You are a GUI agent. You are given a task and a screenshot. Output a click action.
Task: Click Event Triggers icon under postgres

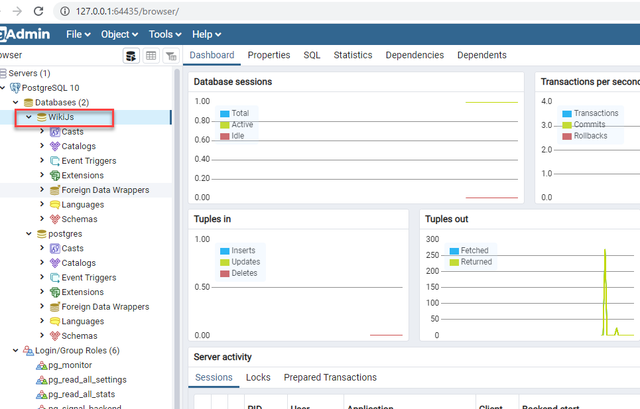pos(55,278)
